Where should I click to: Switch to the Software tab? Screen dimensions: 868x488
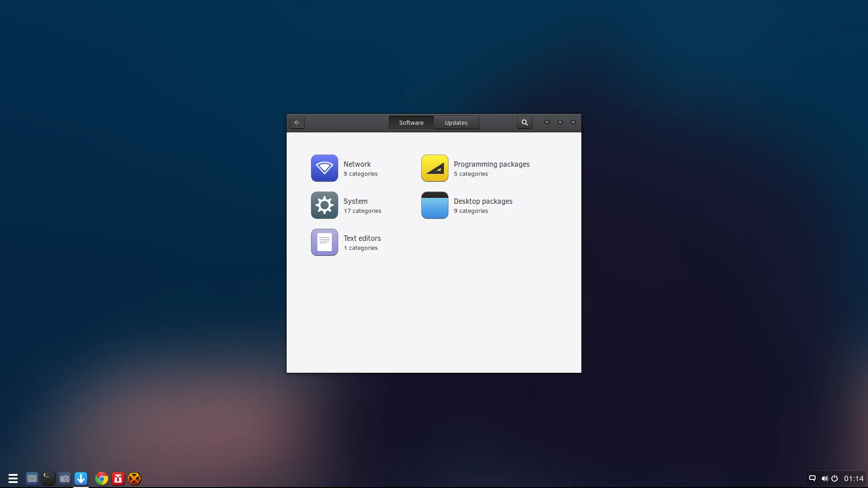tap(411, 122)
